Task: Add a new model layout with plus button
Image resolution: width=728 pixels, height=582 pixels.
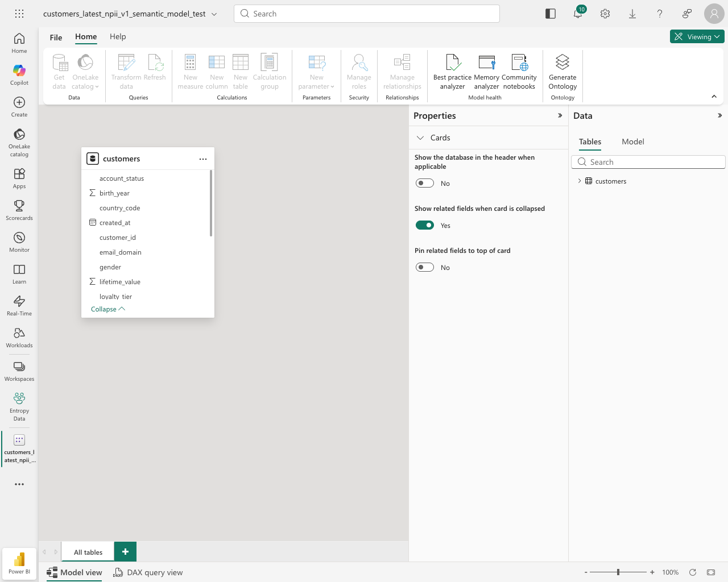Action: 125,551
